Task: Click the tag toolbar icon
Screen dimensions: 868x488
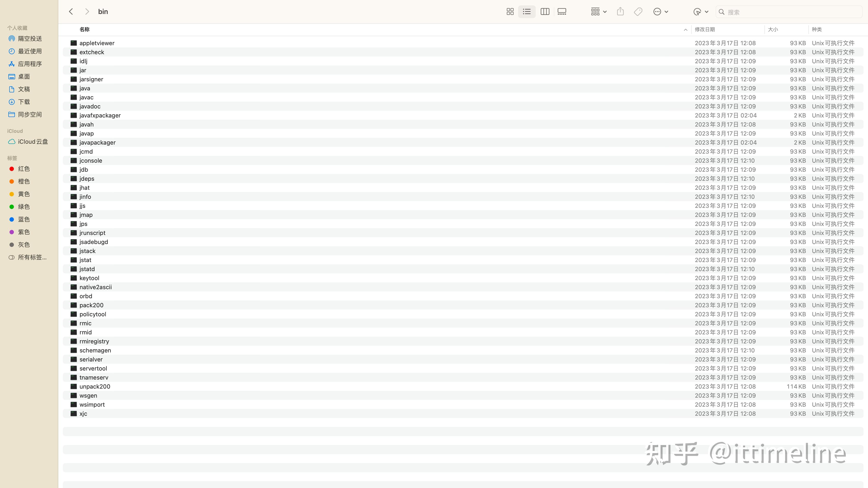Action: pos(638,12)
